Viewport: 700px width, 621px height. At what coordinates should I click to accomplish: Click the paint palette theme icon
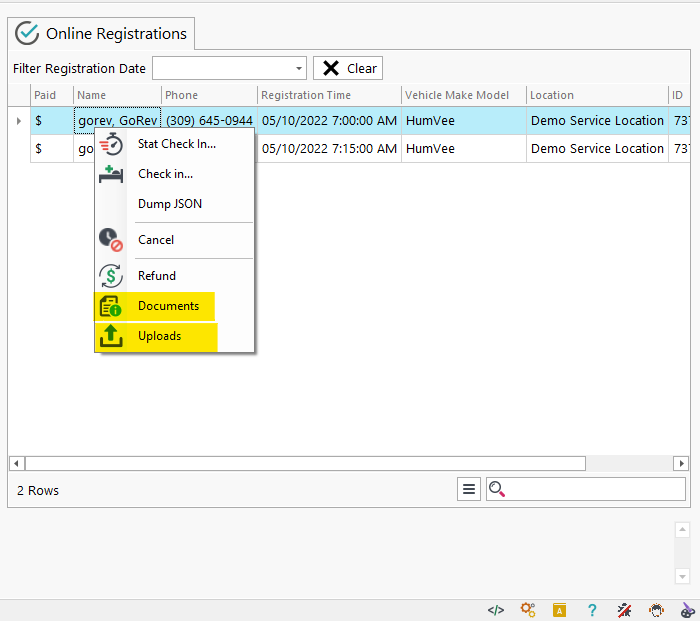pos(688,609)
